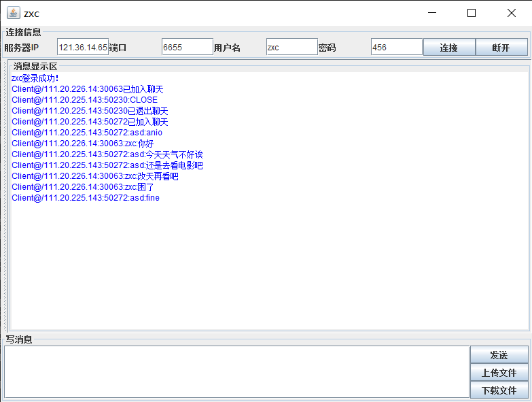
Task: Click the 密码 label
Action: point(327,48)
